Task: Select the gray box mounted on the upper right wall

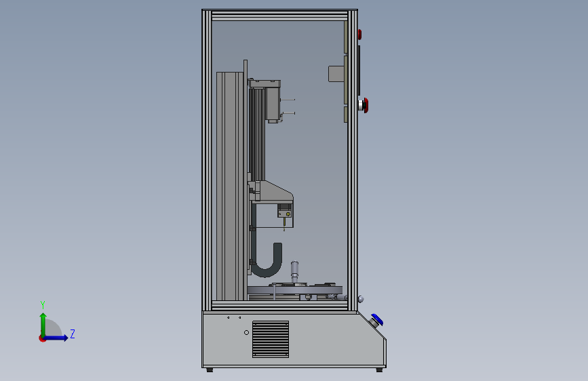Action: tap(336, 74)
